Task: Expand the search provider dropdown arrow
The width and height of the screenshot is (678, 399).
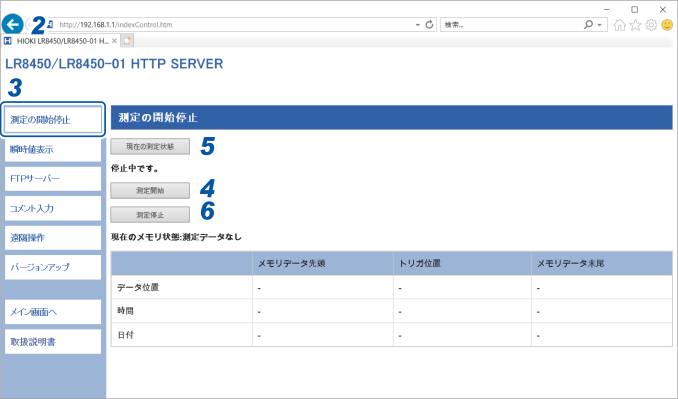Action: coord(600,25)
